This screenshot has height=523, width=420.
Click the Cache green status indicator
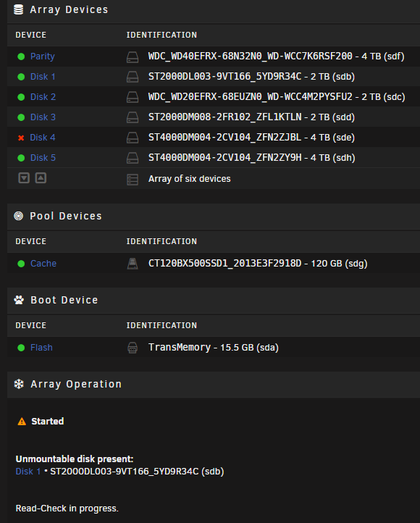point(21,264)
